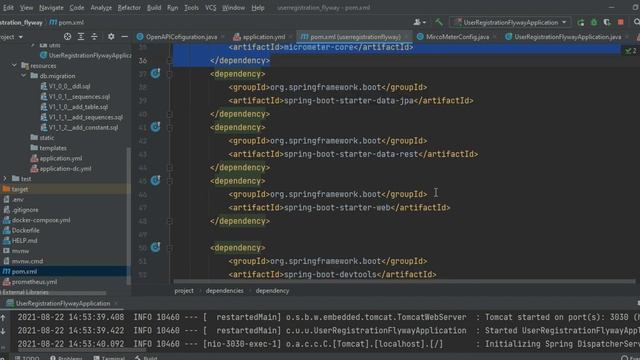Click the up arrow in Run console
The image size is (640, 360).
tap(3, 317)
